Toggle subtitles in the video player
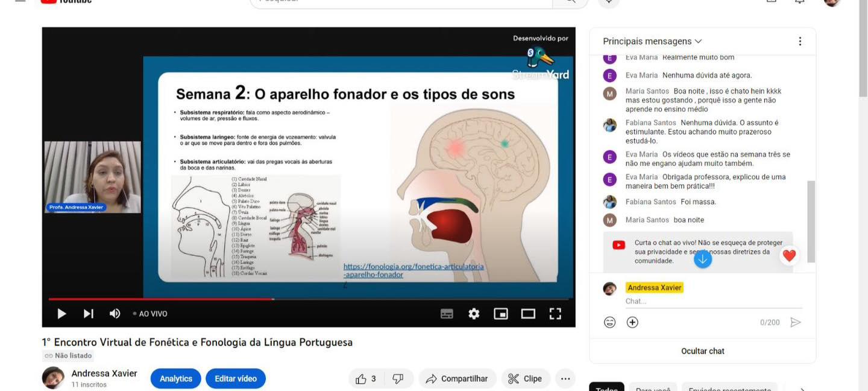This screenshot has height=391, width=868. [x=447, y=314]
